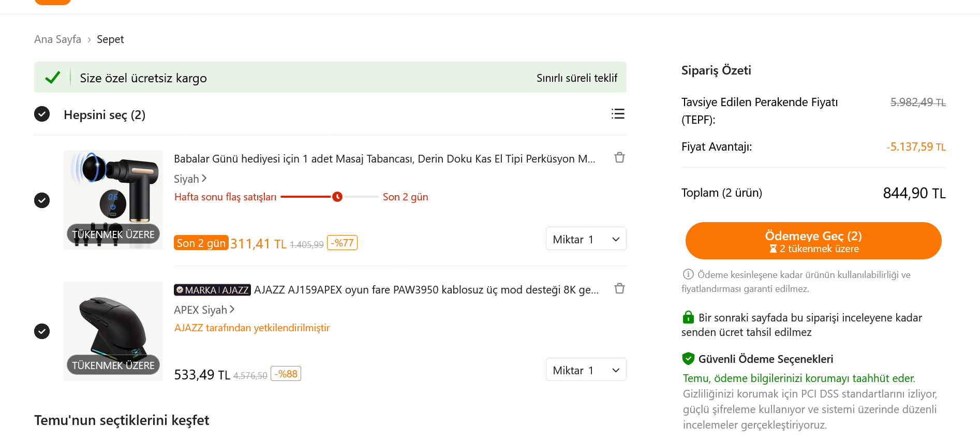Screen dimensions: 980x440
Task: Toggle the Hepsini seç checkbox
Action: coord(42,114)
